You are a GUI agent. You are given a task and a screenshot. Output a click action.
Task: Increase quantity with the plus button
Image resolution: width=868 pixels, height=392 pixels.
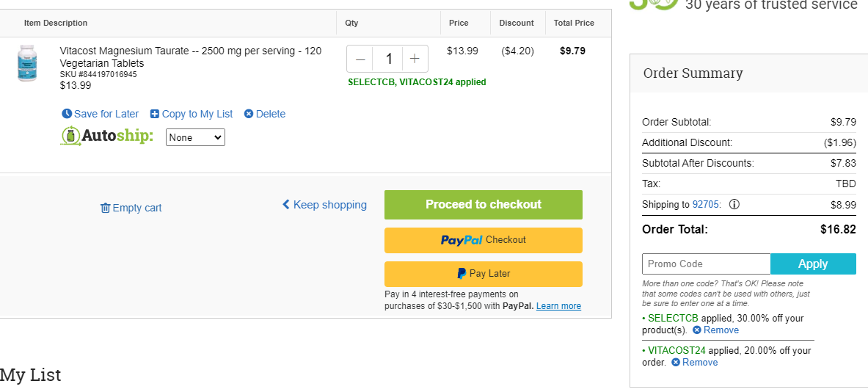click(x=415, y=59)
